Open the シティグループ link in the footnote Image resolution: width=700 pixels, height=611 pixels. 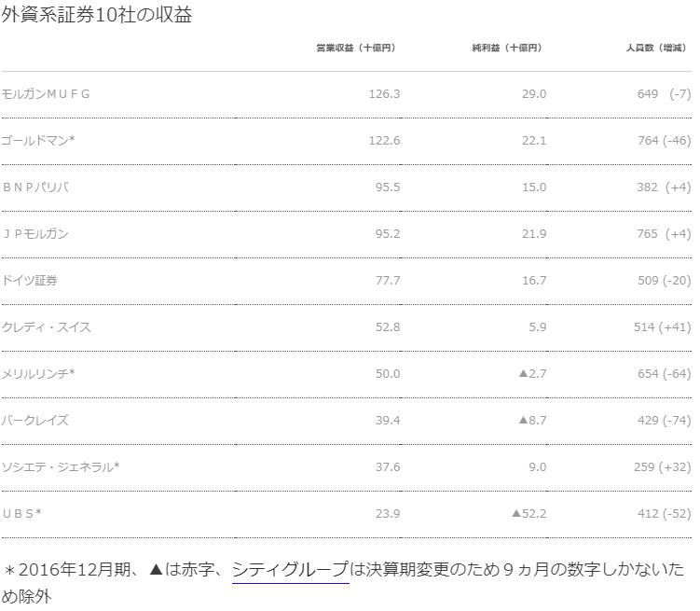pyautogui.click(x=290, y=569)
